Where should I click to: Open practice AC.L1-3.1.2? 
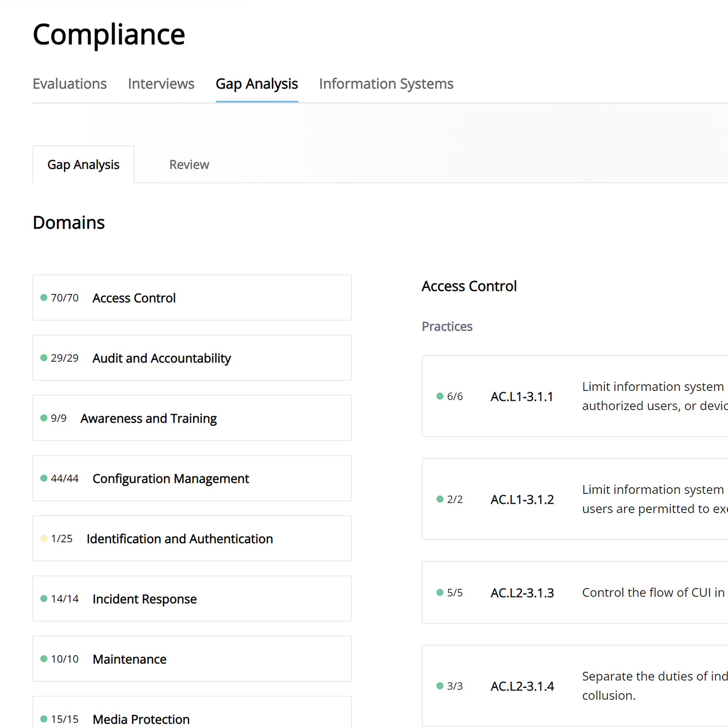(575, 499)
